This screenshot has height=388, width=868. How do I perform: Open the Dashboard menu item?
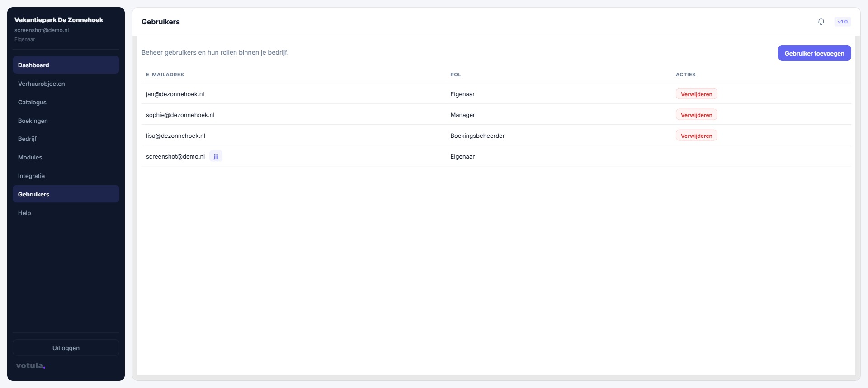pos(66,65)
